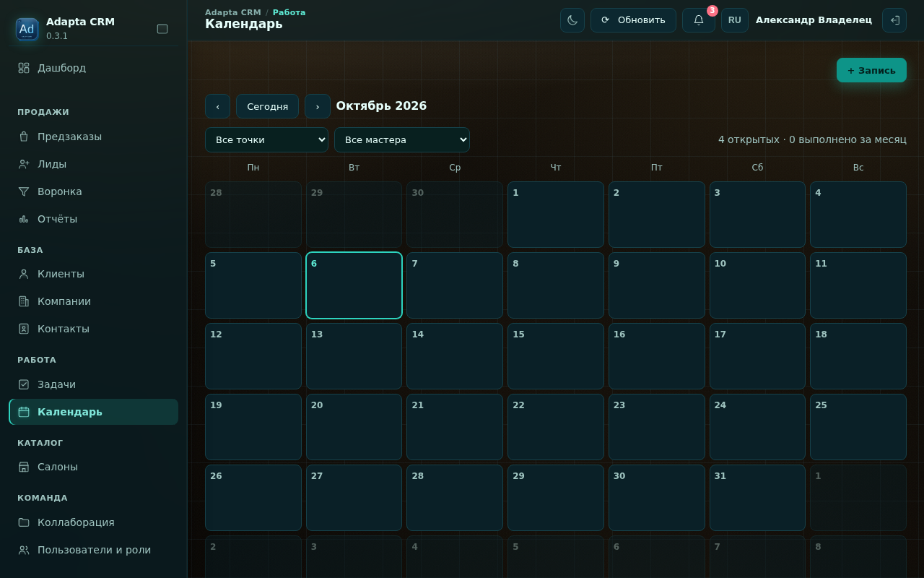Image resolution: width=924 pixels, height=578 pixels.
Task: Open the Все мастера dropdown
Action: click(402, 139)
